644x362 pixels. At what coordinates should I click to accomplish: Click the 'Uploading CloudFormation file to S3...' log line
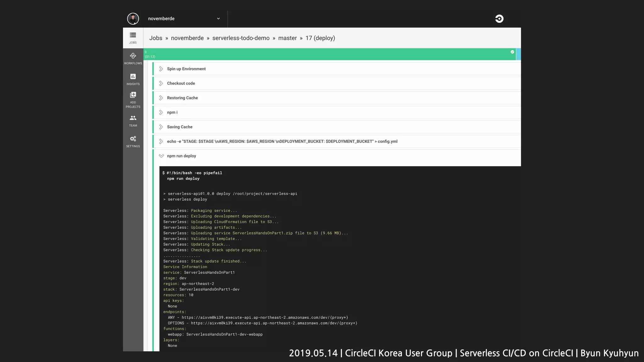221,222
